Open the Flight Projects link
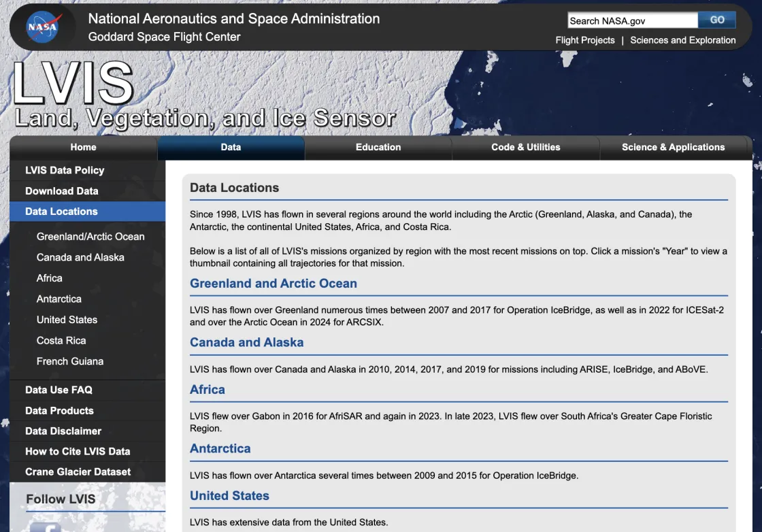Screen dimensions: 762x532 (584, 40)
